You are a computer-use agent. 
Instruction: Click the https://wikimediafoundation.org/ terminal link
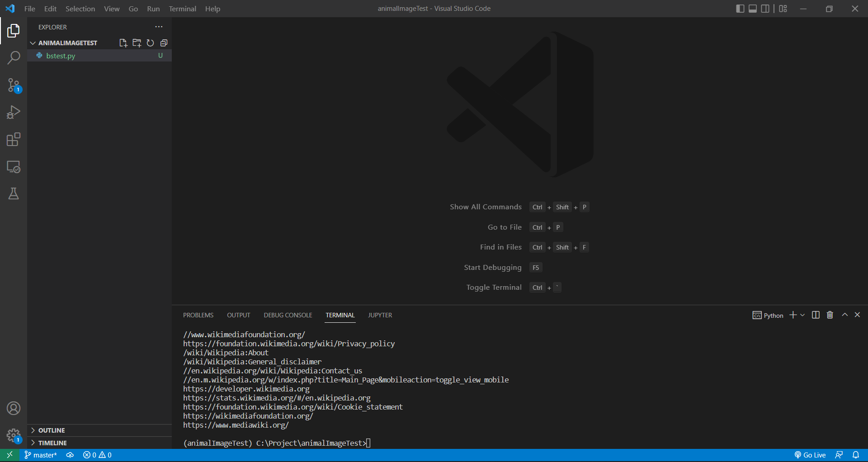coord(248,416)
